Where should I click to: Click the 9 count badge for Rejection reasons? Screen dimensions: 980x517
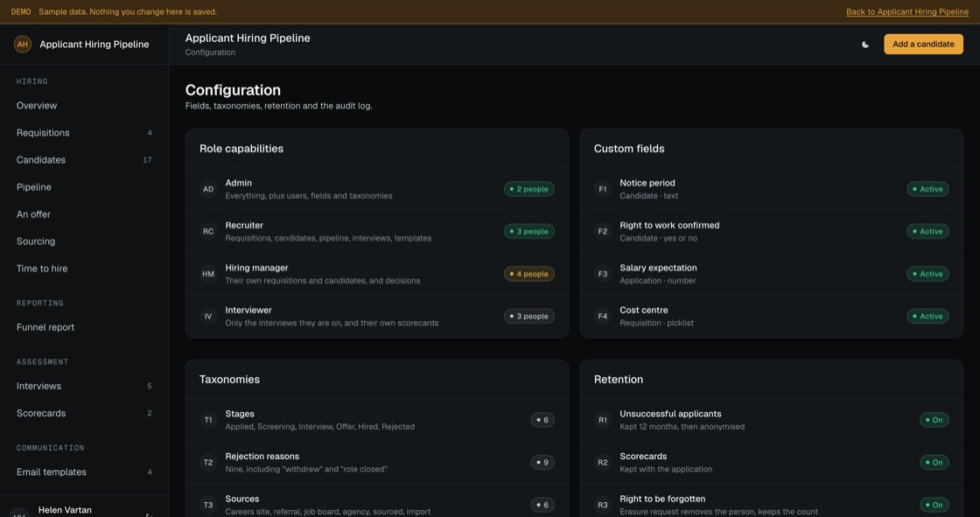tap(542, 463)
